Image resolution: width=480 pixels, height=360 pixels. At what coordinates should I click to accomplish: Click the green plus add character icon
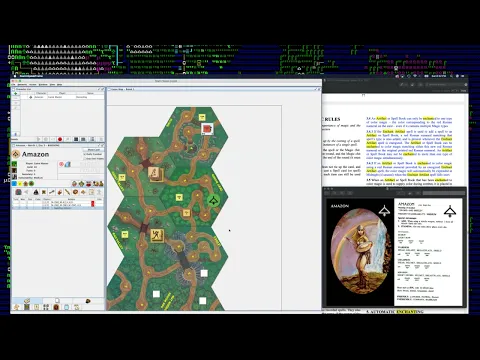(x=15, y=94)
